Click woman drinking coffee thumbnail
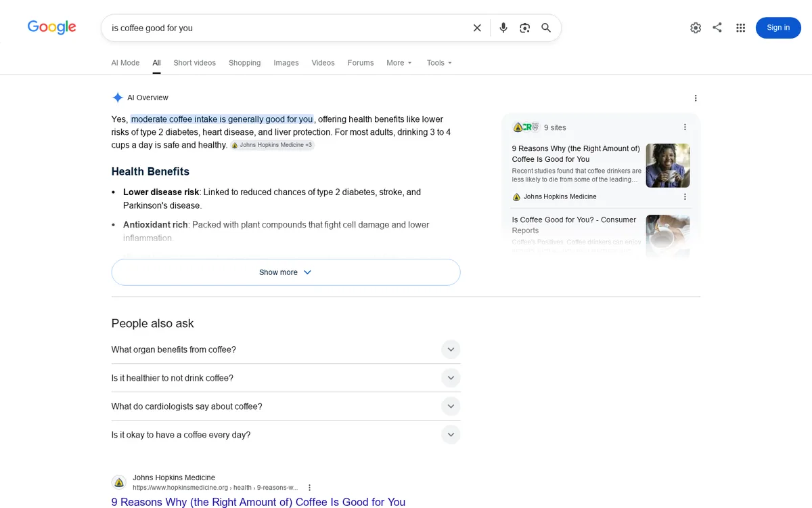The image size is (812, 508). coord(668,165)
